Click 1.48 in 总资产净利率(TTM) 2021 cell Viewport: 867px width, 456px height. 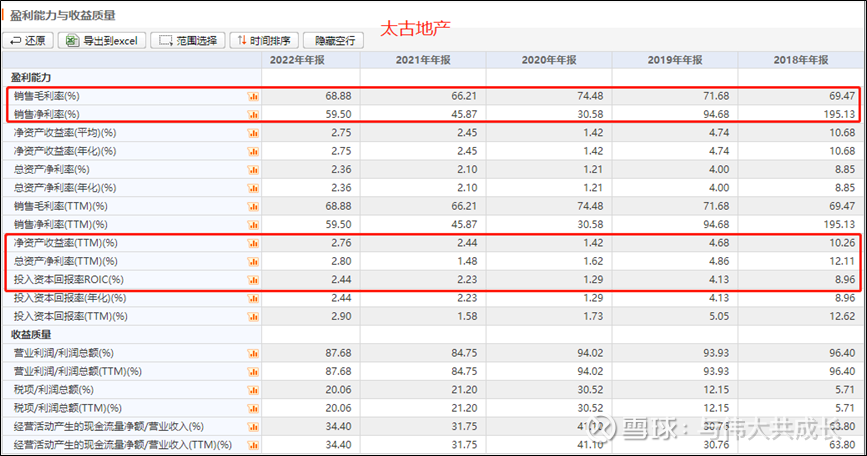pyautogui.click(x=467, y=261)
